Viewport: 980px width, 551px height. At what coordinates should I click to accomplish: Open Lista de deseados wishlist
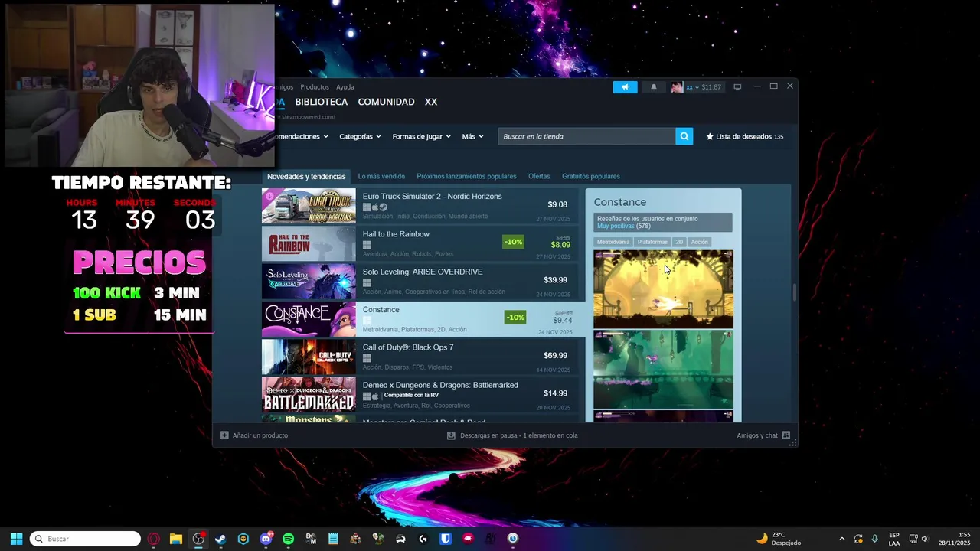pyautogui.click(x=744, y=136)
